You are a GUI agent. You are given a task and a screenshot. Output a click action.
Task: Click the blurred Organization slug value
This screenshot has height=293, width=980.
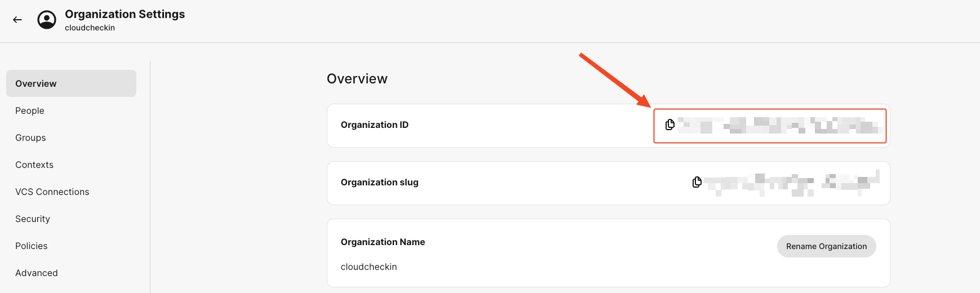point(791,183)
